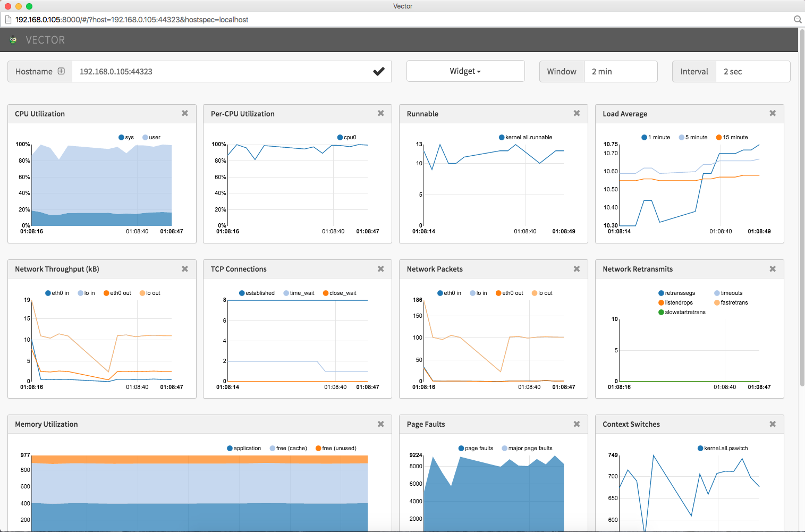The height and width of the screenshot is (532, 805).
Task: Open the Interval selector showing 2 sec
Action: [x=752, y=71]
